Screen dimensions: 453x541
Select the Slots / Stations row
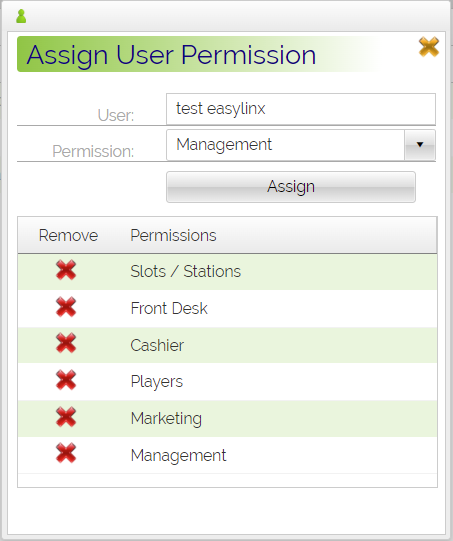[227, 272]
